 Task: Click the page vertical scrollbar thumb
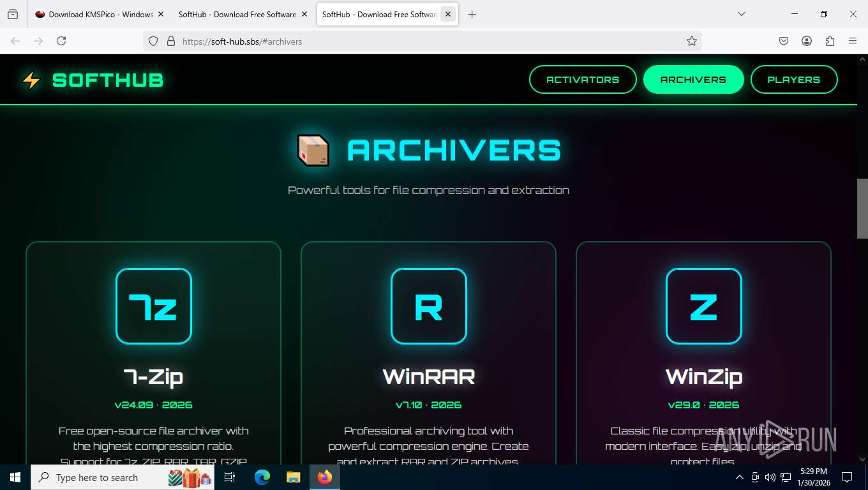[862, 208]
